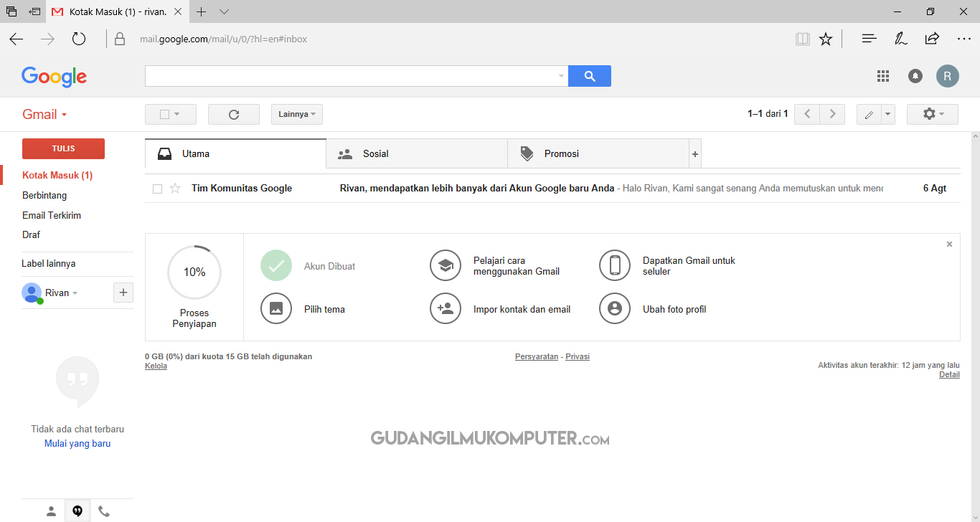
Task: Go to newer messages arrow
Action: (807, 114)
